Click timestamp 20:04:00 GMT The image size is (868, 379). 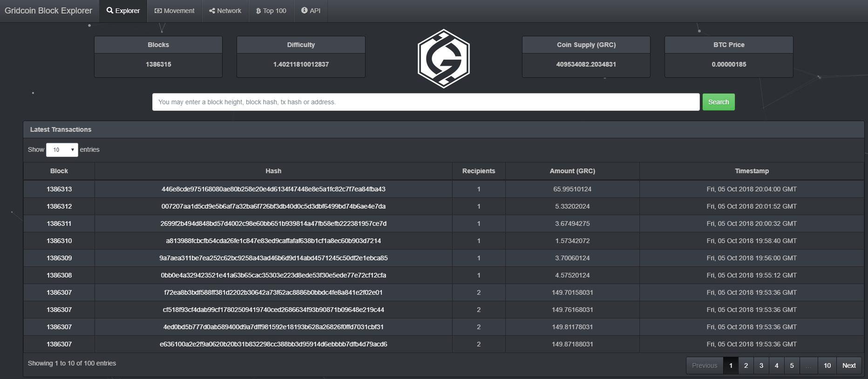752,189
